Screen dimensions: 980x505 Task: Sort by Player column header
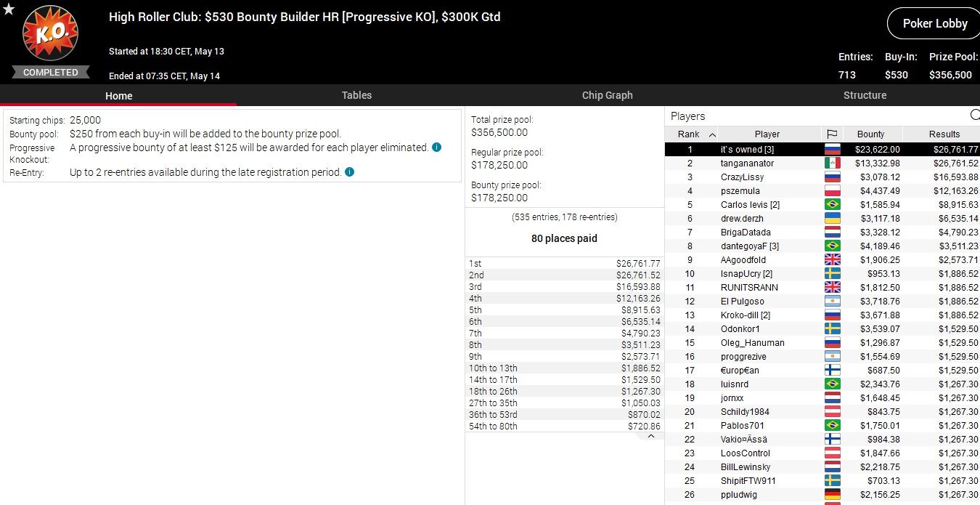pyautogui.click(x=767, y=134)
